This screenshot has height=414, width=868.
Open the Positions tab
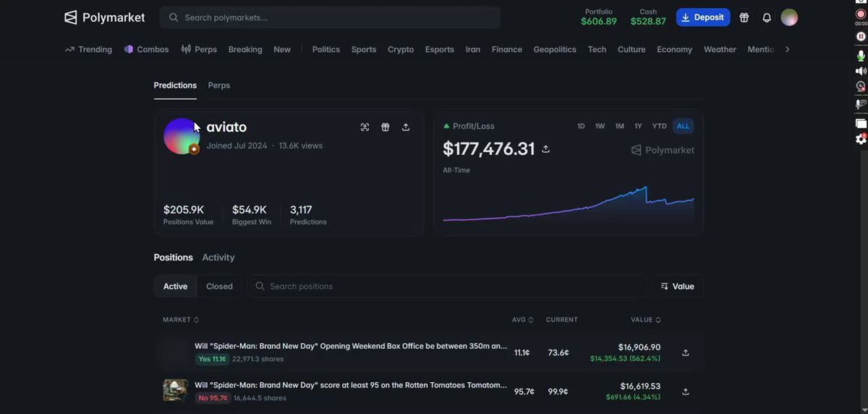[174, 258]
